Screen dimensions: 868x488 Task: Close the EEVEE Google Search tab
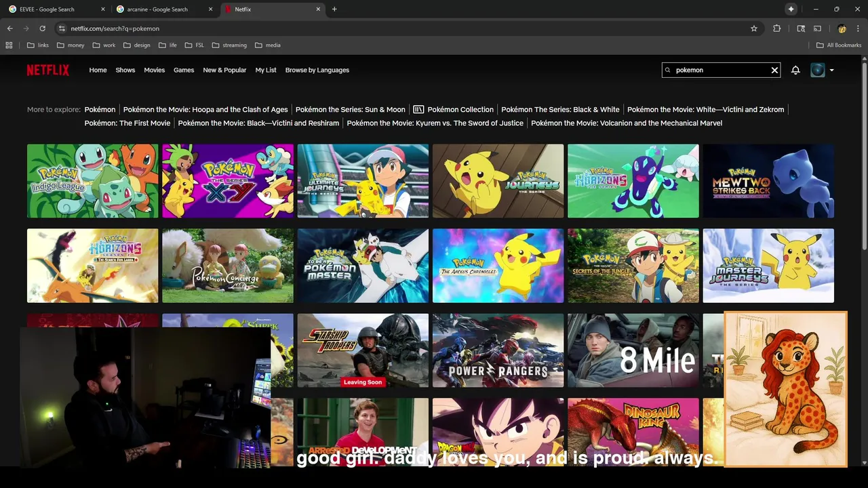(103, 9)
